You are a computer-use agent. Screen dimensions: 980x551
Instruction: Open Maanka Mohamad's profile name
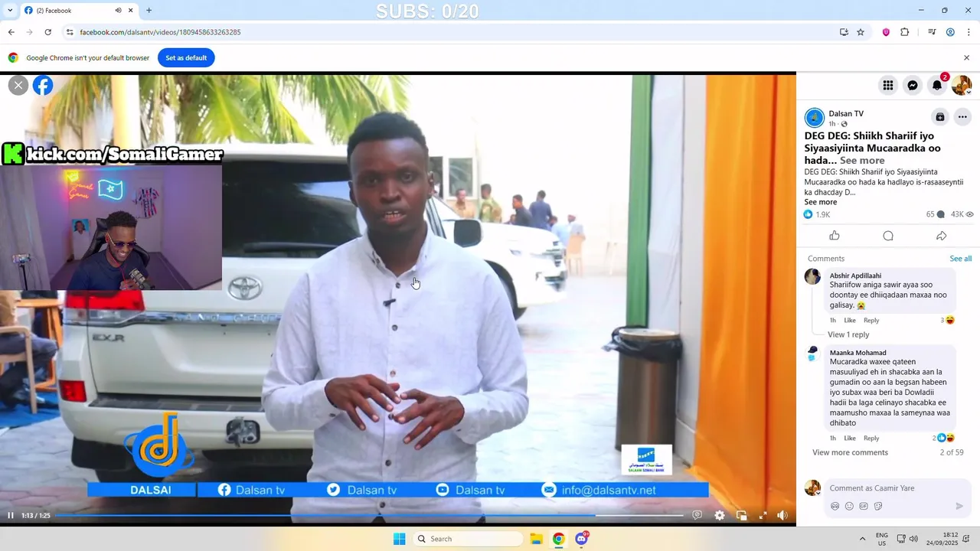tap(857, 353)
